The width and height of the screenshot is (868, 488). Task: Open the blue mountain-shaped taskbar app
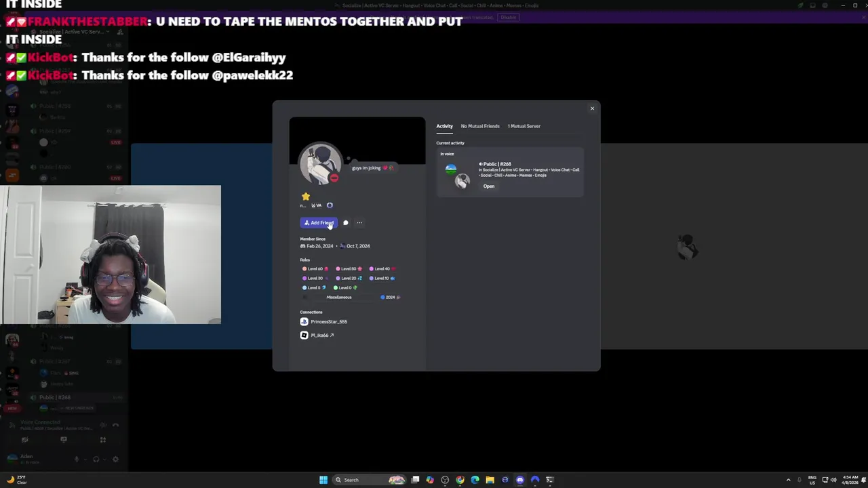tap(535, 480)
